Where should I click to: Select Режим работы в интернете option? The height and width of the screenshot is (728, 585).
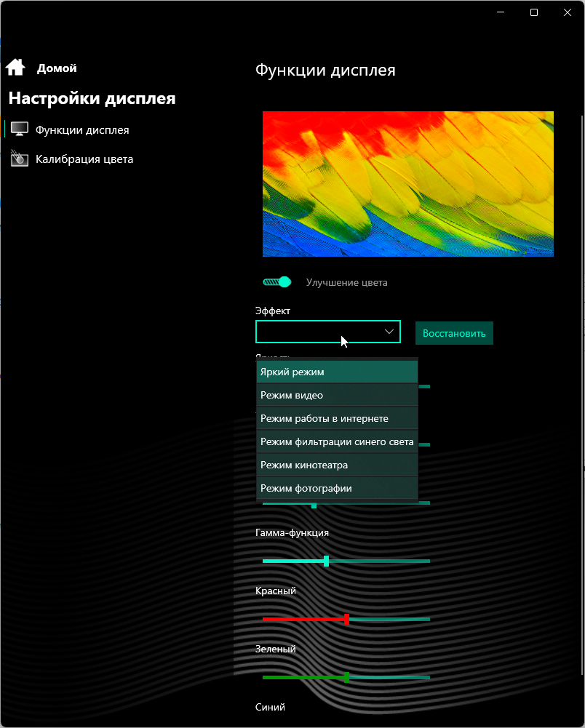tap(337, 418)
